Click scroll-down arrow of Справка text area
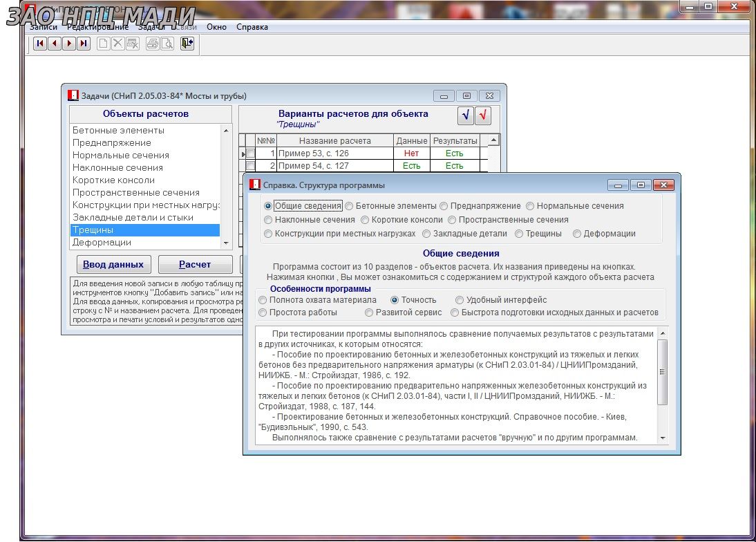This screenshot has height=542, width=756. click(x=663, y=438)
